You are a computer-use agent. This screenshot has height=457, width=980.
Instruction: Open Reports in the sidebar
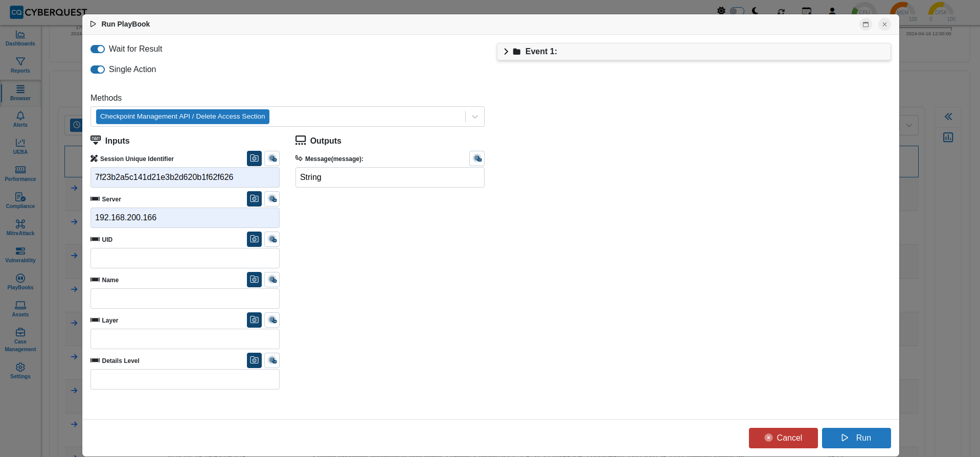point(20,65)
